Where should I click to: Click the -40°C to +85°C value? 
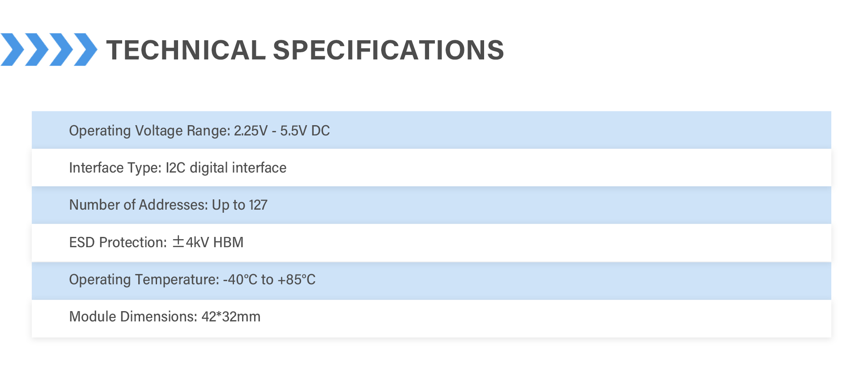pos(269,279)
